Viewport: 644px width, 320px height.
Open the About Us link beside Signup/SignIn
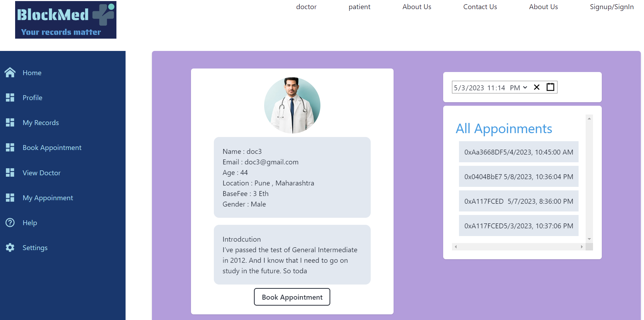pyautogui.click(x=543, y=7)
